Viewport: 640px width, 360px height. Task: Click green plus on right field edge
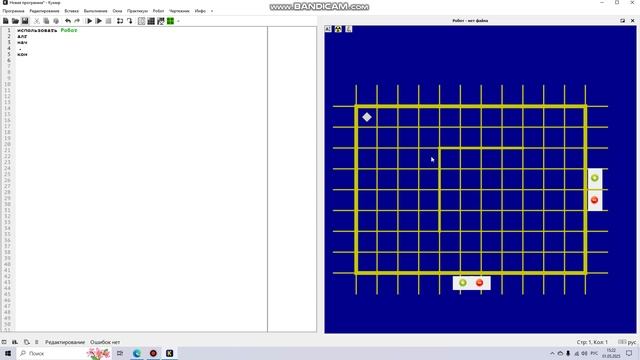coord(595,178)
